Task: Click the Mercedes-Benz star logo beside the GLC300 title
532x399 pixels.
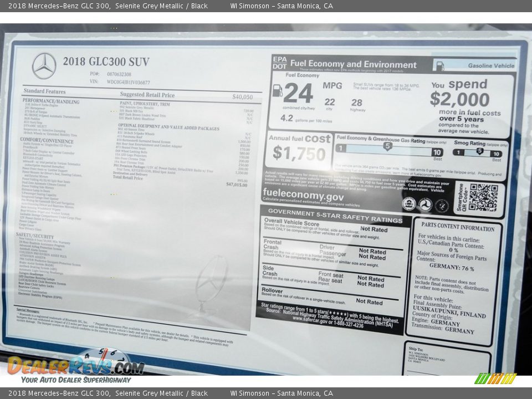Action: [x=44, y=66]
